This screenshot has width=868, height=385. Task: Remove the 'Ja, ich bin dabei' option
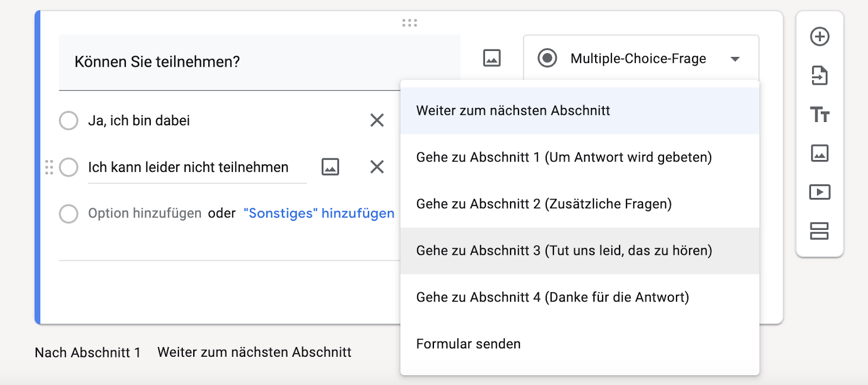point(377,120)
